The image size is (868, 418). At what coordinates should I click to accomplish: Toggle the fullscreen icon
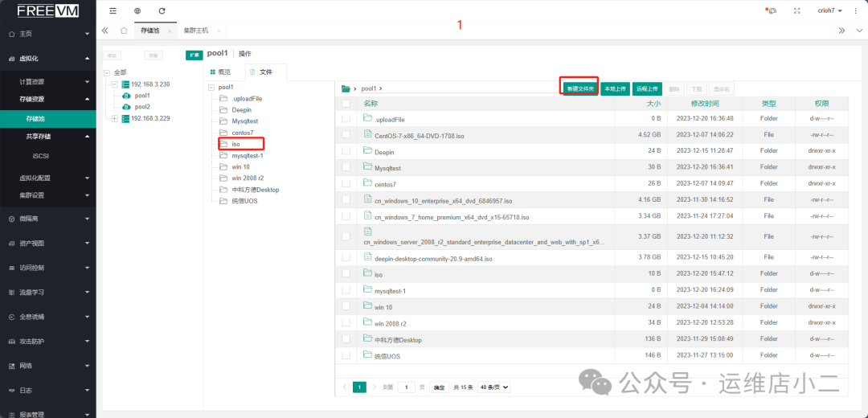tap(798, 10)
